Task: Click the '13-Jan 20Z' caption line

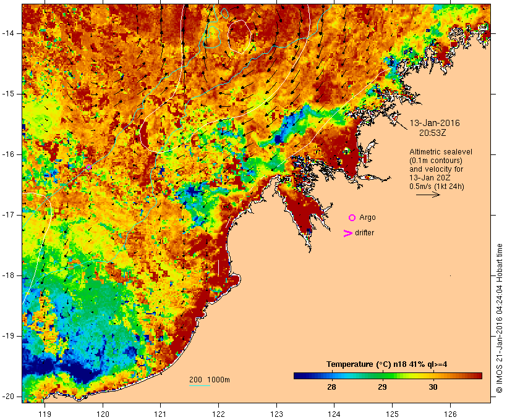Action: [430, 178]
